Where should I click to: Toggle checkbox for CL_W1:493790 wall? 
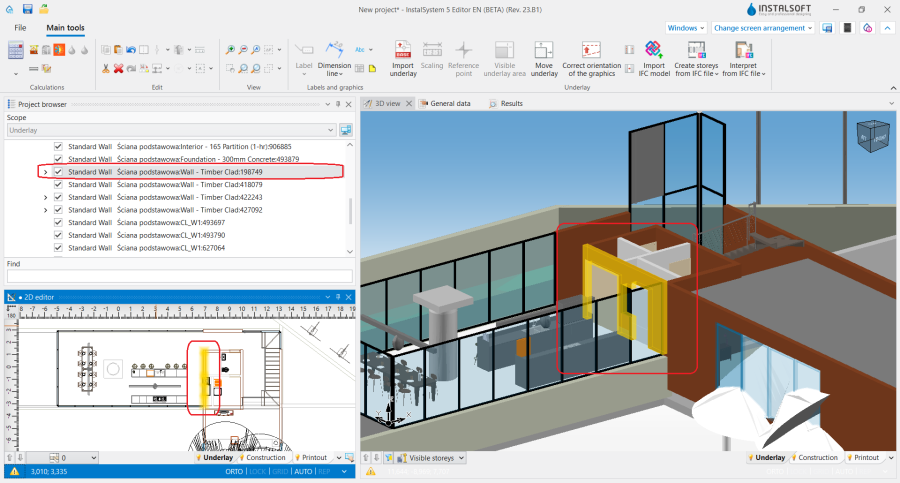pyautogui.click(x=58, y=235)
